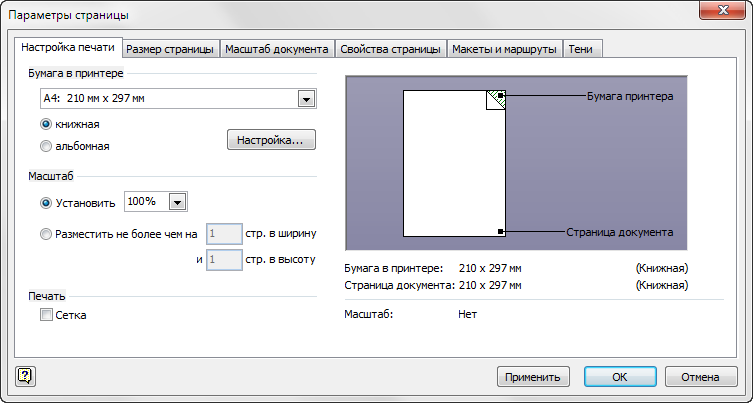Select Разместить не более чем на option
Image resolution: width=753 pixels, height=403 pixels.
coord(46,234)
